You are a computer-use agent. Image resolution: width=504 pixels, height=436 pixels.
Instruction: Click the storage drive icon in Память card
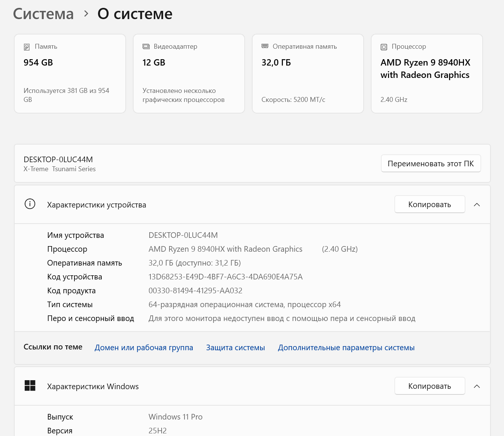tap(27, 47)
